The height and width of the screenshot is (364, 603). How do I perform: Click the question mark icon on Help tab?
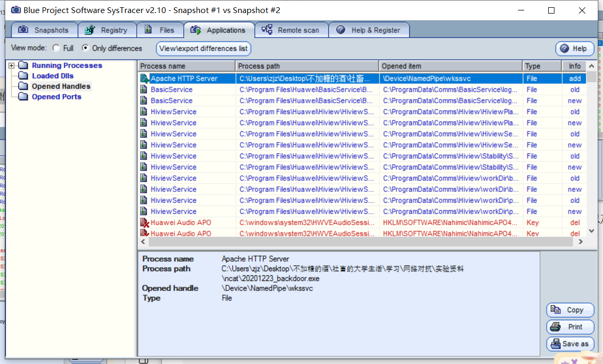coord(341,30)
